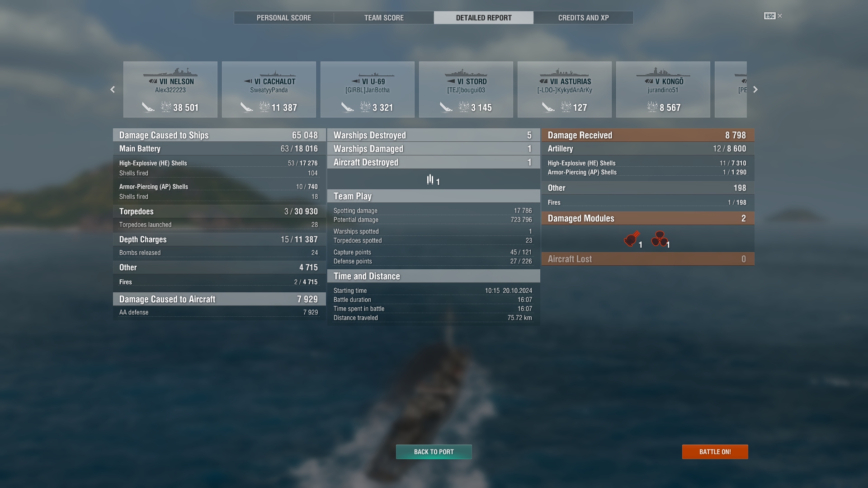The image size is (868, 488).
Task: Show next enemy ships with right arrow
Action: pos(755,89)
